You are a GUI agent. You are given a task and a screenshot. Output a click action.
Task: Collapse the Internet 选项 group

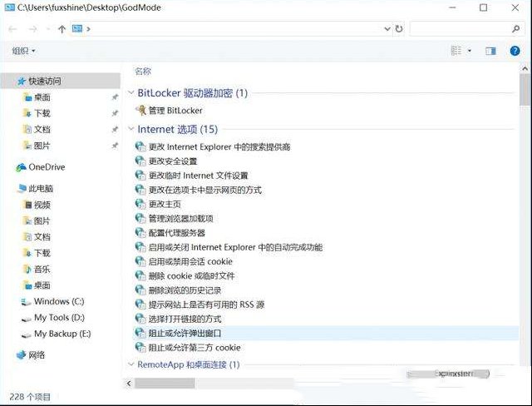pyautogui.click(x=131, y=129)
